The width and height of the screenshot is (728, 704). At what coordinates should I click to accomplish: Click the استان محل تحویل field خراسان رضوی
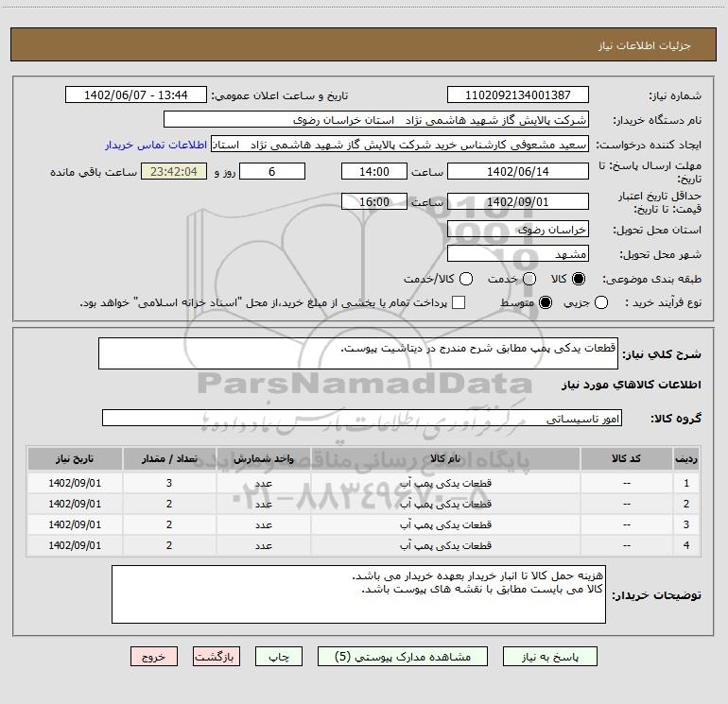(x=518, y=229)
